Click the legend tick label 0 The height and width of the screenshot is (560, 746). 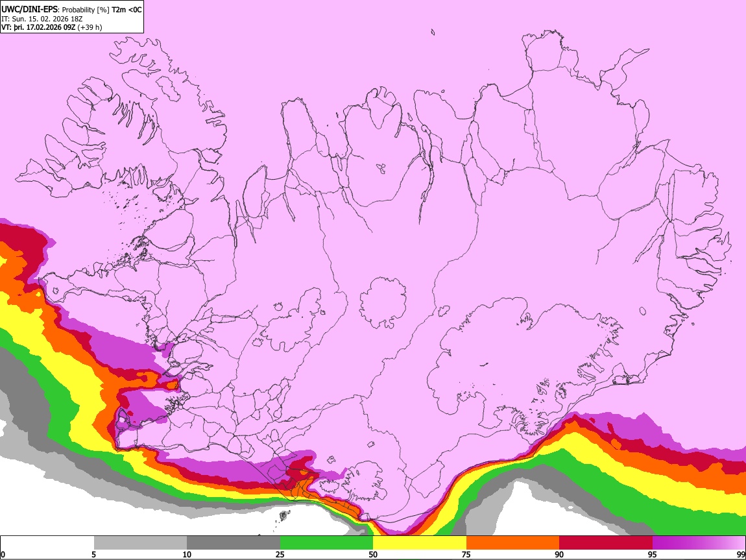tap(3, 555)
